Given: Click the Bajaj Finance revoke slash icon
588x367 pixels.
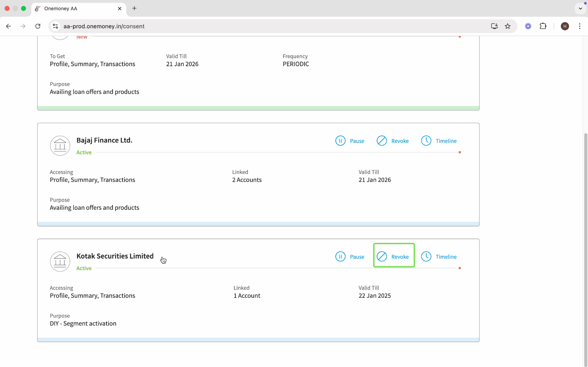Looking at the screenshot, I should click(x=382, y=141).
